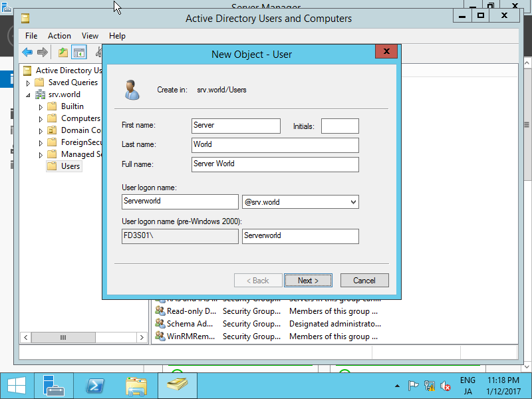The image size is (532, 399).
Task: Open Active Directory Users and Computers from taskbar
Action: click(x=177, y=385)
